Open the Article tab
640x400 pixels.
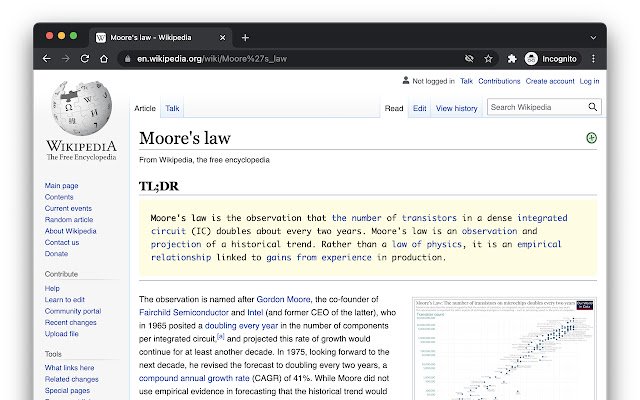pyautogui.click(x=145, y=108)
